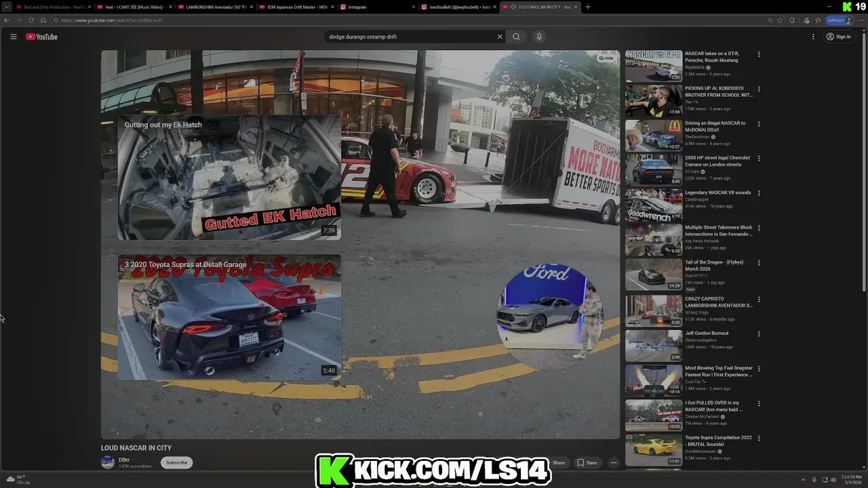Click the bookmark Save icon under the video

pyautogui.click(x=580, y=463)
